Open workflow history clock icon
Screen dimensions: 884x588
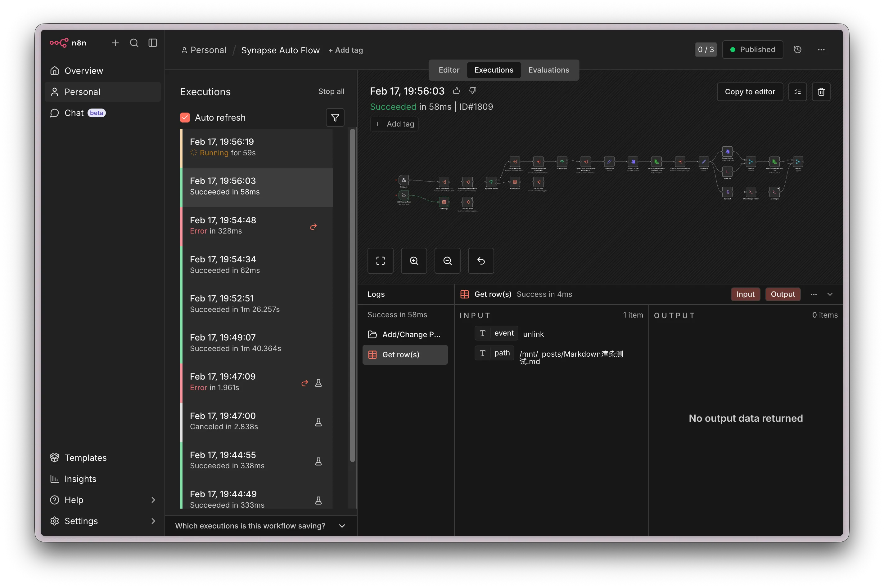(797, 50)
